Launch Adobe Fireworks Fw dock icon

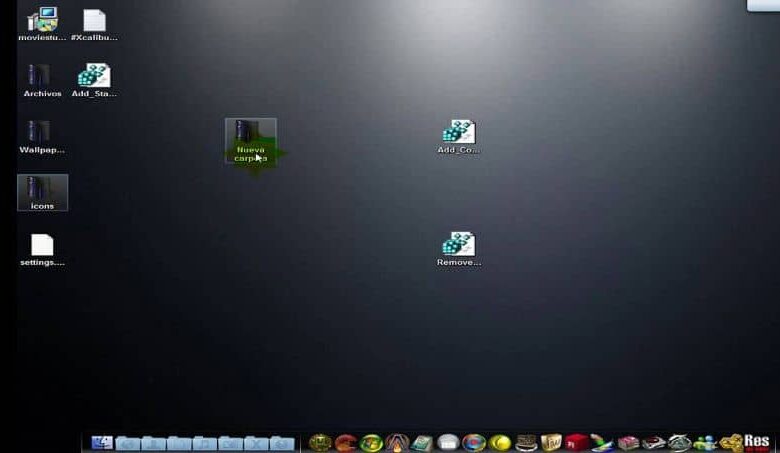pos(551,442)
